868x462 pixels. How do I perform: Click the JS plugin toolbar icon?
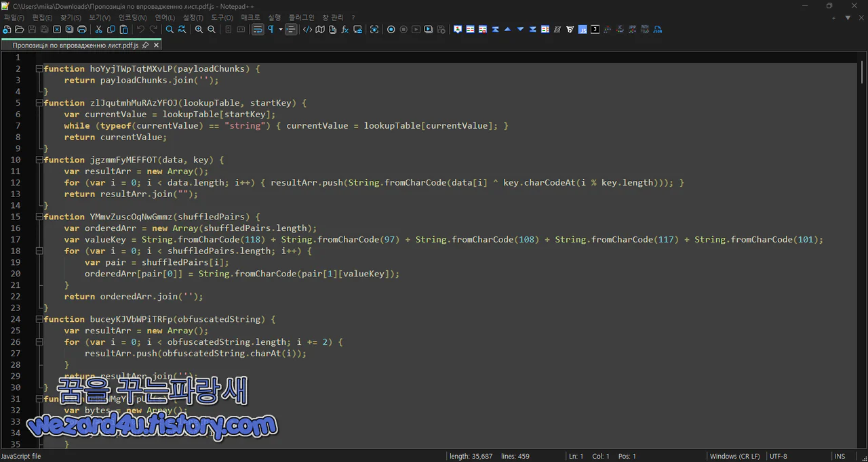[x=583, y=30]
